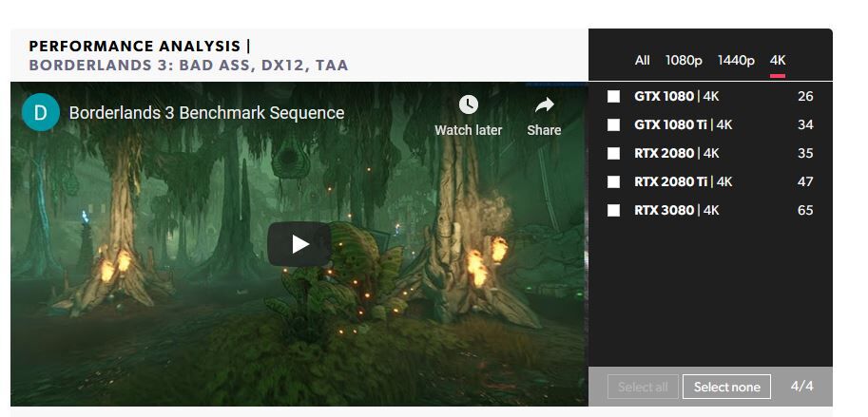This screenshot has height=417, width=868.
Task: Play the Borderlands 3 benchmark video
Action: click(299, 244)
